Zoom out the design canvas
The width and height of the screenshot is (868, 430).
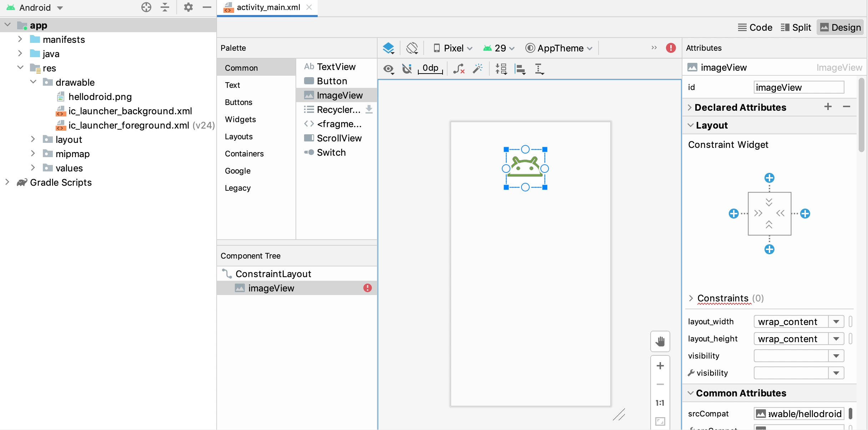[x=660, y=384]
